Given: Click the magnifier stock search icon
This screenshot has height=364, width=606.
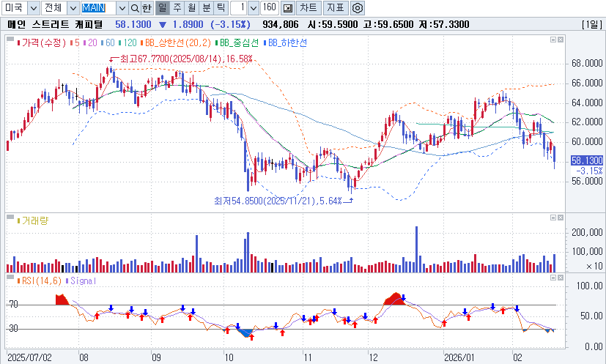Looking at the screenshot, I should coord(134,8).
